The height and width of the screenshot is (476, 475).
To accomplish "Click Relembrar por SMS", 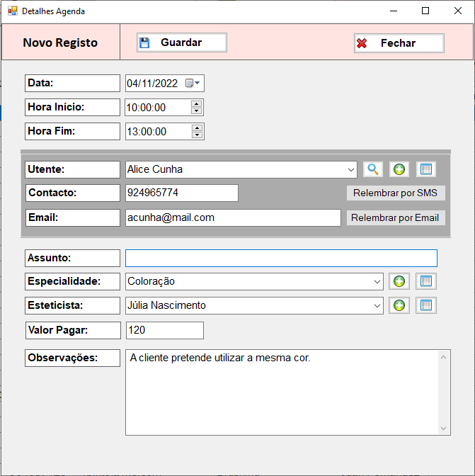I will [x=395, y=193].
